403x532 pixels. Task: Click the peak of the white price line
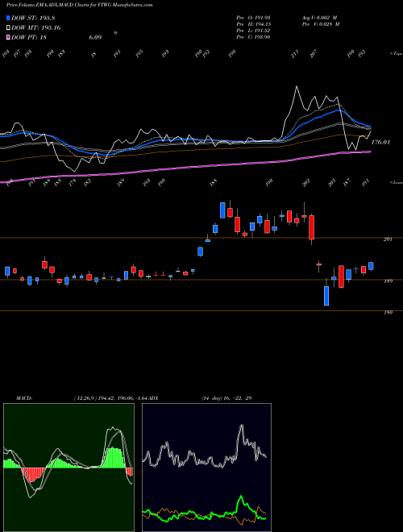pos(297,87)
